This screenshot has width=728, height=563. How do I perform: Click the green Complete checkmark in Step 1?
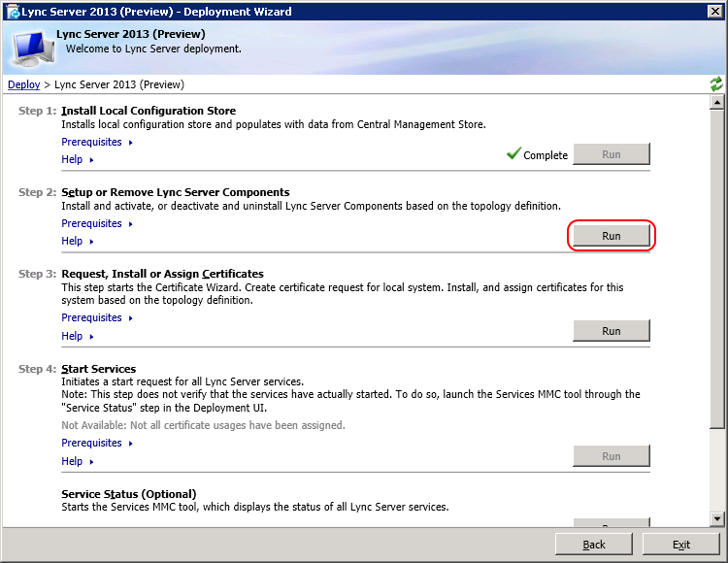tap(513, 153)
